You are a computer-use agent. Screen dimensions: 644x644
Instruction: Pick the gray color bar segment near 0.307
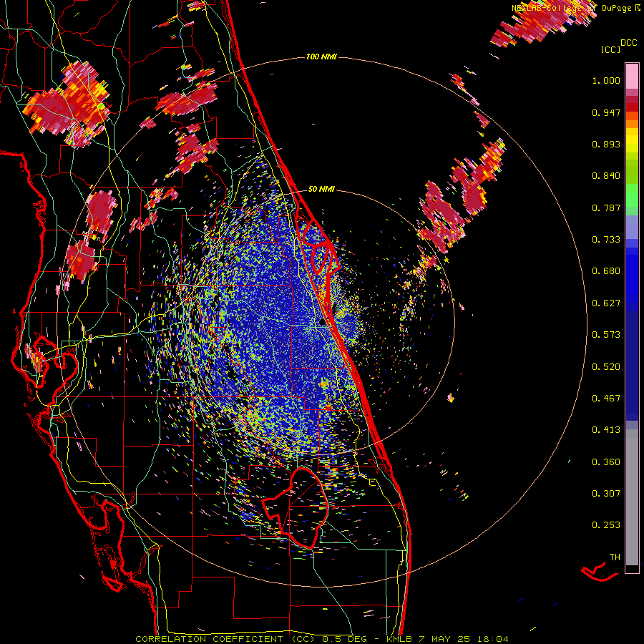pyautogui.click(x=632, y=497)
